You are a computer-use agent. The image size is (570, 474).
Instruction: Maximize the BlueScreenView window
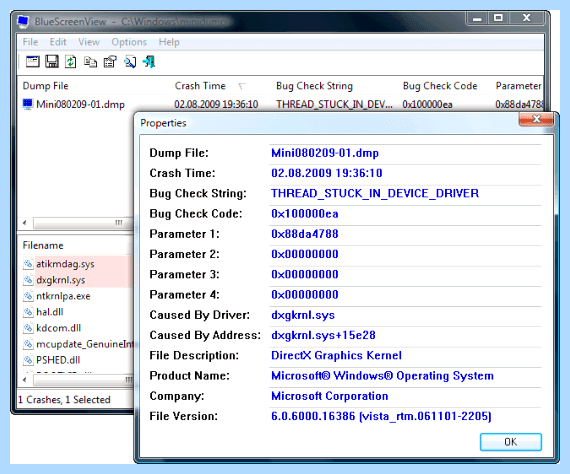coord(498,18)
